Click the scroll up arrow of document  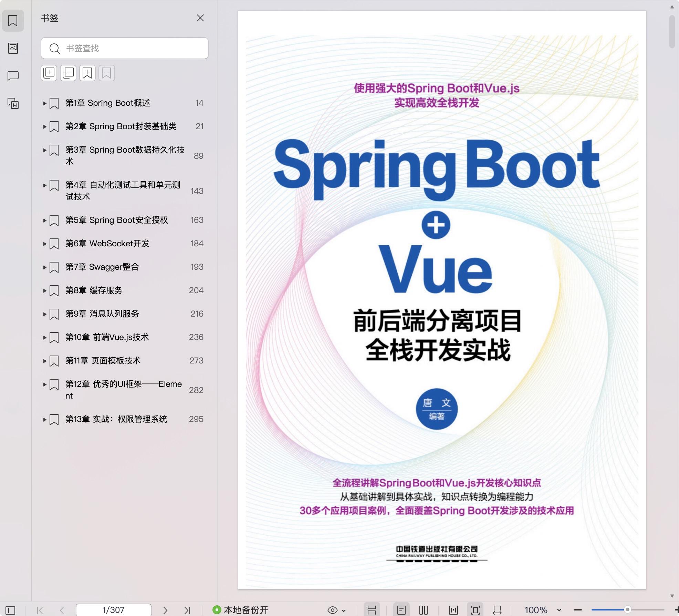pos(672,7)
